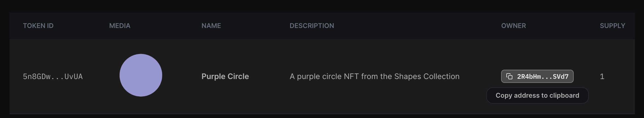This screenshot has width=644, height=118.
Task: Select token ID 5n8GDw...UvUA
Action: click(x=53, y=76)
